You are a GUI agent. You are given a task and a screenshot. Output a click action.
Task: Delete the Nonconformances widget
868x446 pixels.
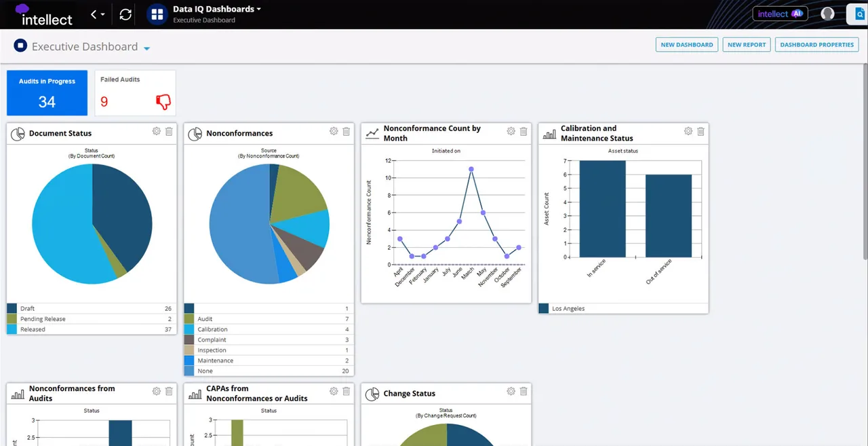[x=347, y=132]
